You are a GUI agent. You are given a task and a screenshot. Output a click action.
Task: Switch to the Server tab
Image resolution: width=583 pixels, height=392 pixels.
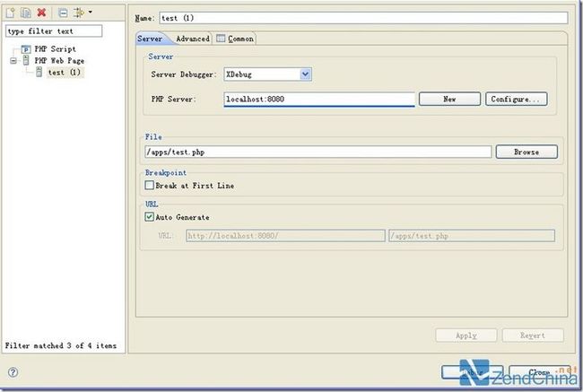click(x=150, y=39)
